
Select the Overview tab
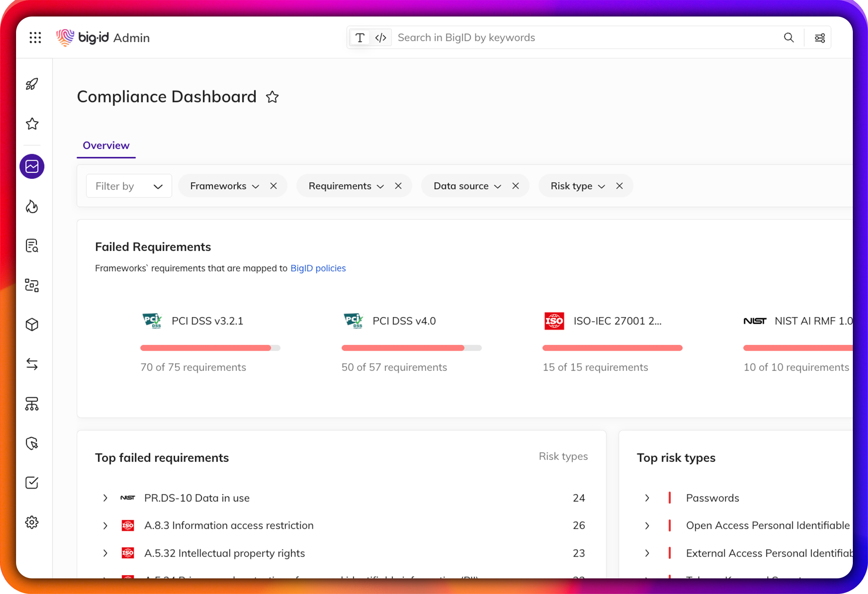[106, 145]
